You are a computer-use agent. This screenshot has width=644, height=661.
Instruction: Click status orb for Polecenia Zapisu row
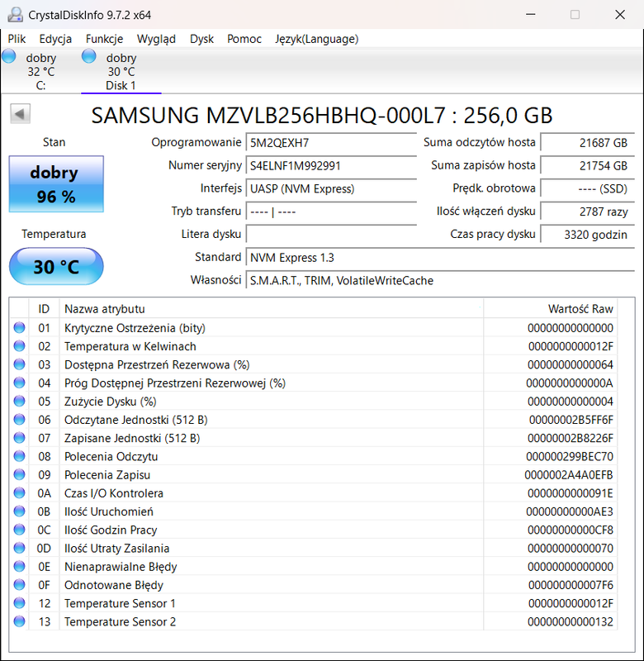(19, 474)
